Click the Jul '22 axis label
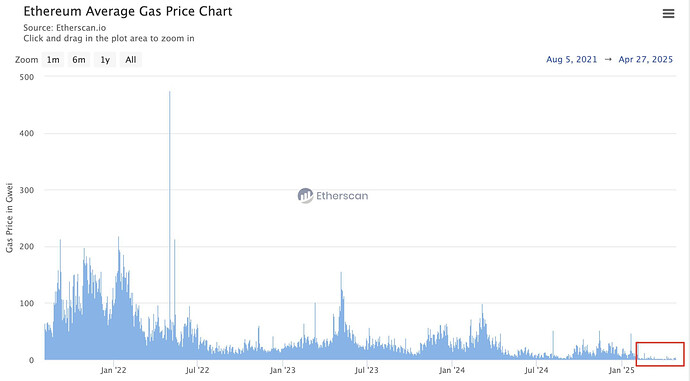This screenshot has height=381, width=690. (x=197, y=370)
